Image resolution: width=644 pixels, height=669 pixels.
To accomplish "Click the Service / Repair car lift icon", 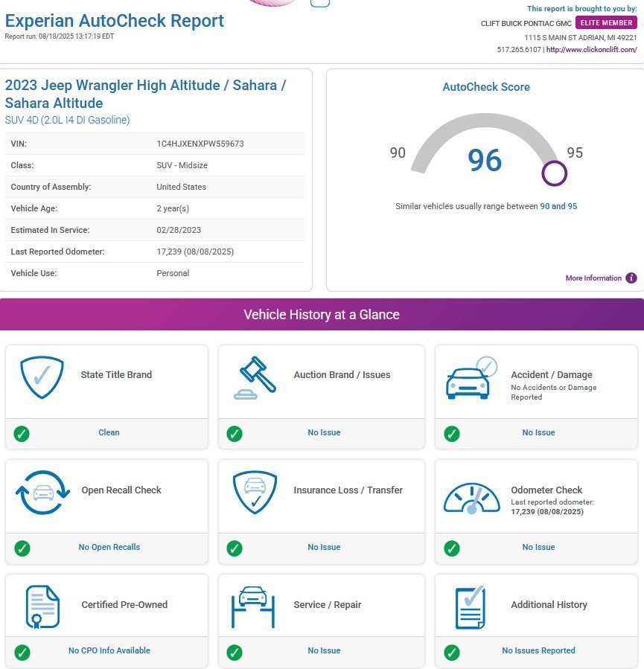I will (x=253, y=606).
